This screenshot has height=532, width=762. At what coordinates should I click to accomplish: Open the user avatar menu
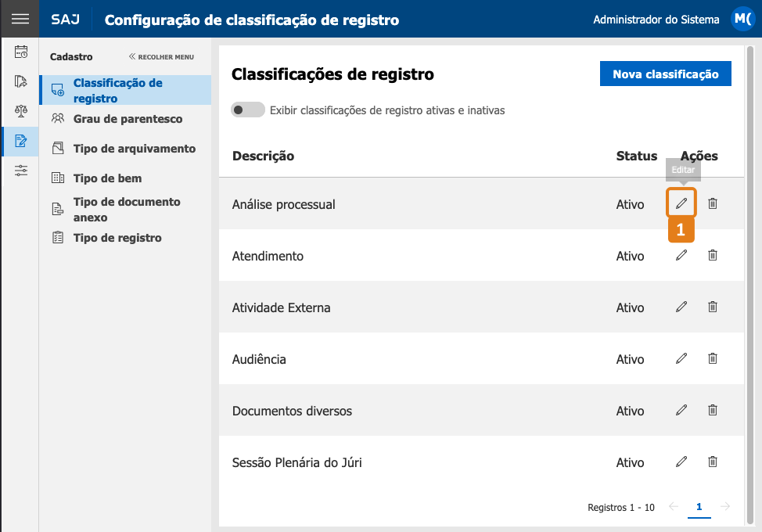click(x=742, y=19)
